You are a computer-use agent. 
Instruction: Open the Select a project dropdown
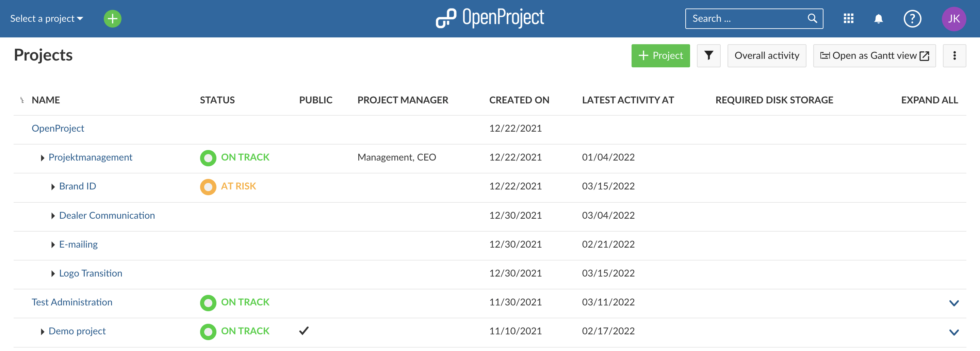(46, 19)
